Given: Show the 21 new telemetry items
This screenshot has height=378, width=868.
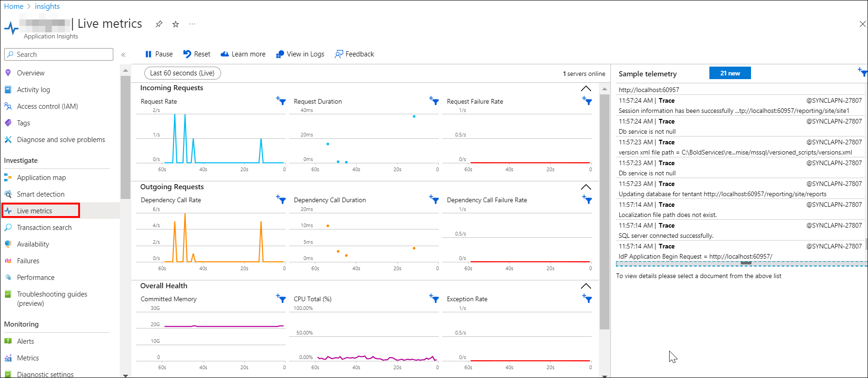Looking at the screenshot, I should tap(730, 73).
